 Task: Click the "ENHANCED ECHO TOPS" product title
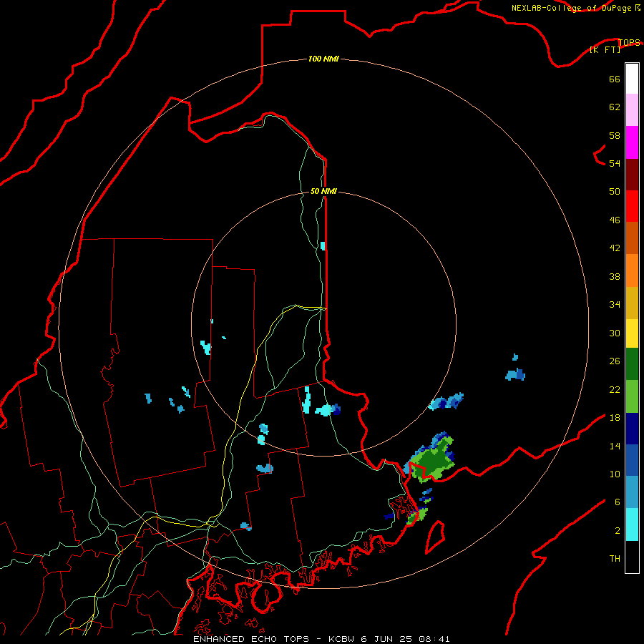[x=251, y=639]
